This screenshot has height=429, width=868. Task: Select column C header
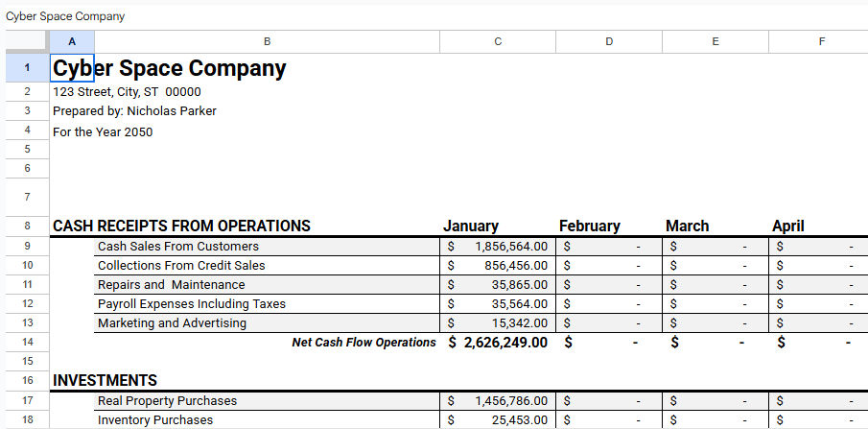click(497, 41)
